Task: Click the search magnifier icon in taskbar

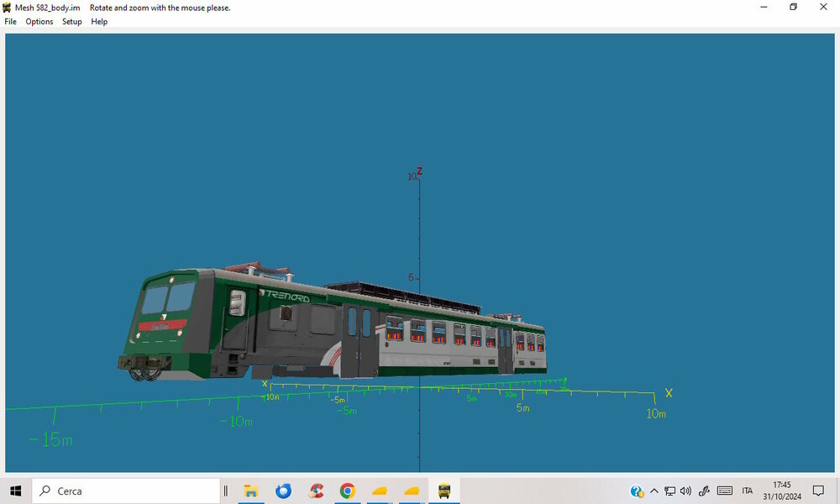Action: coord(45,490)
